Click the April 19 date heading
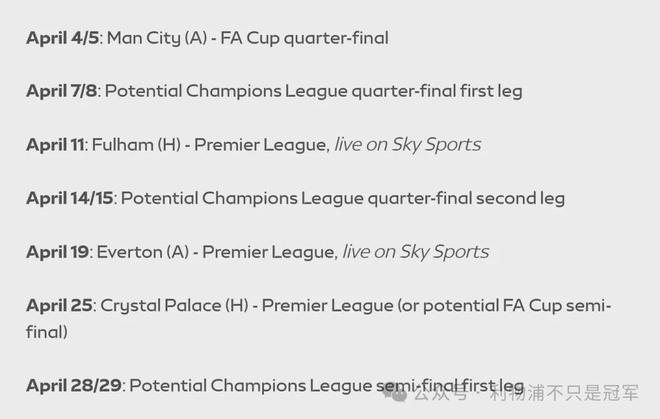Viewport: 660px width, 419px height. [x=57, y=252]
